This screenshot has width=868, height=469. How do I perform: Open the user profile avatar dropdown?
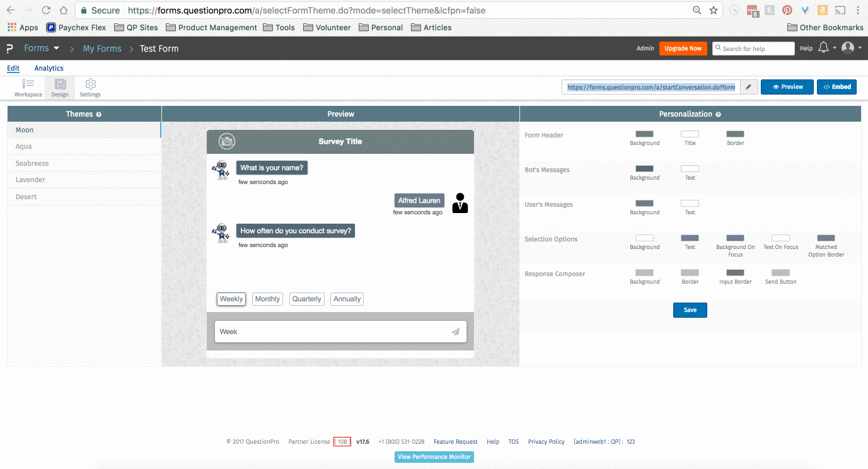click(852, 48)
